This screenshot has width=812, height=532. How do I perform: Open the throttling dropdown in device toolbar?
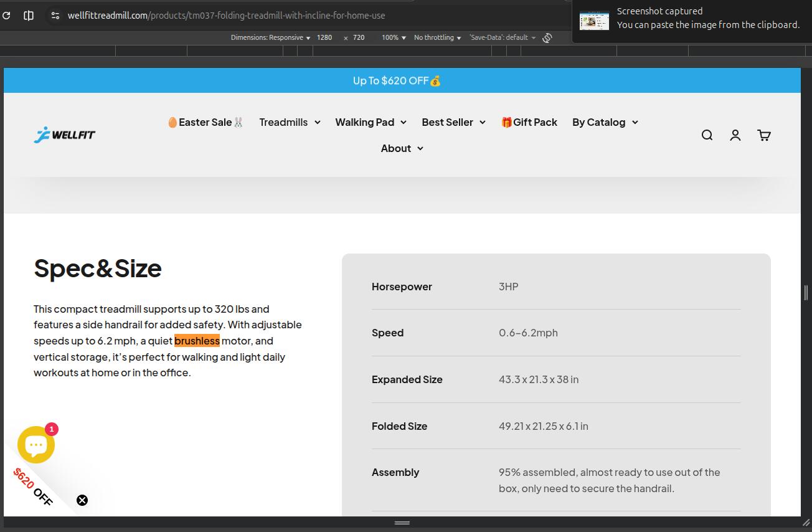click(437, 38)
